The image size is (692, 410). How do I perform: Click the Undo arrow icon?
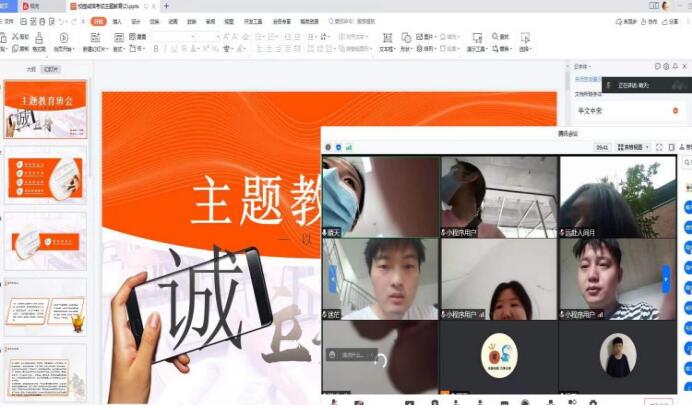click(x=61, y=21)
